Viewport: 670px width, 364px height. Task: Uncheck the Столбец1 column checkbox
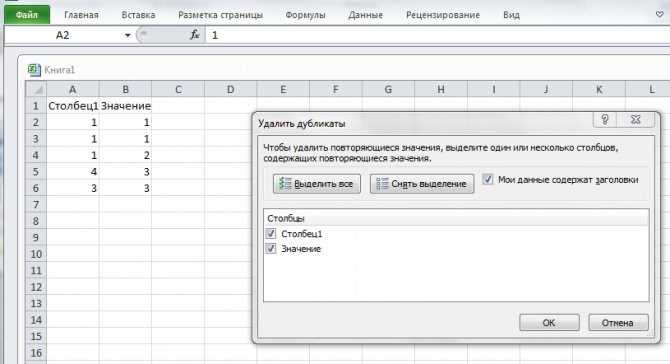(270, 233)
